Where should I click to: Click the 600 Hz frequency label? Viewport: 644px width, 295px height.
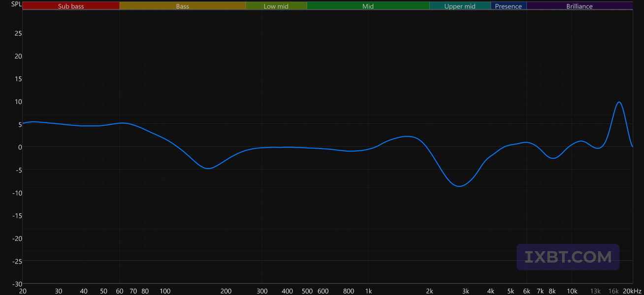coord(323,291)
